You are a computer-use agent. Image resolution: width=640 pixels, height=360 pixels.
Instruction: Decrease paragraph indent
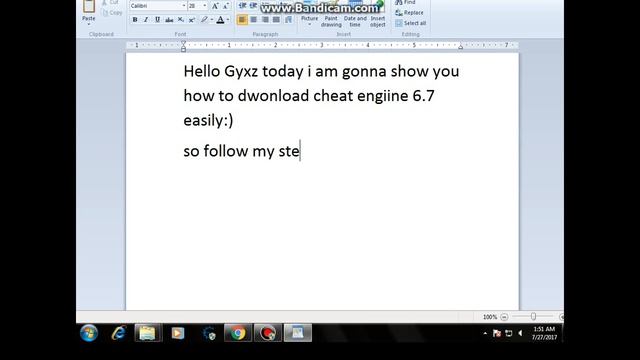(242, 5)
